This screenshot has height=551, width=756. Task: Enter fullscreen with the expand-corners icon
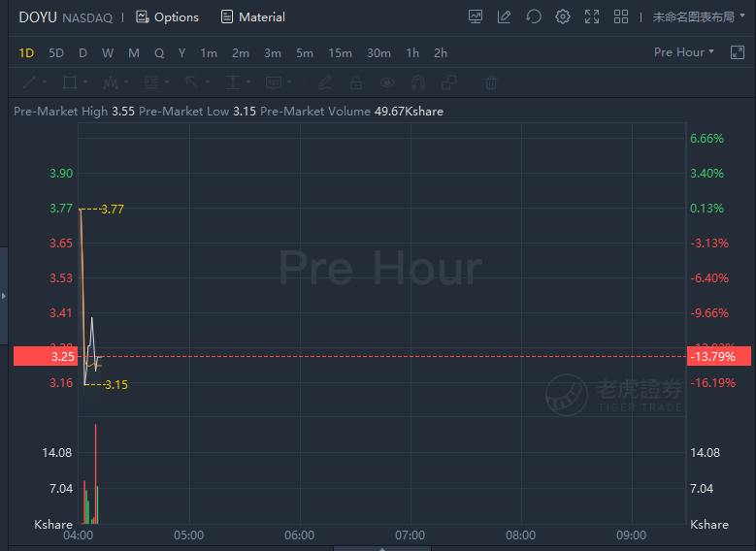(592, 16)
